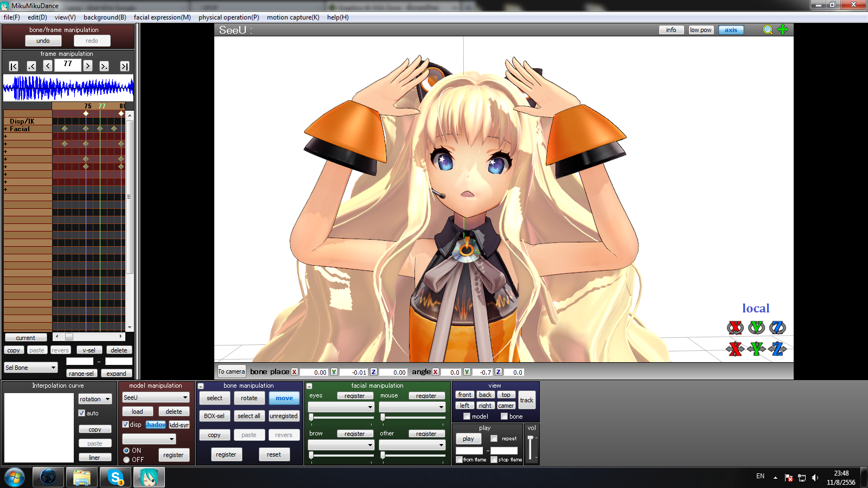Click the undo button

click(43, 41)
